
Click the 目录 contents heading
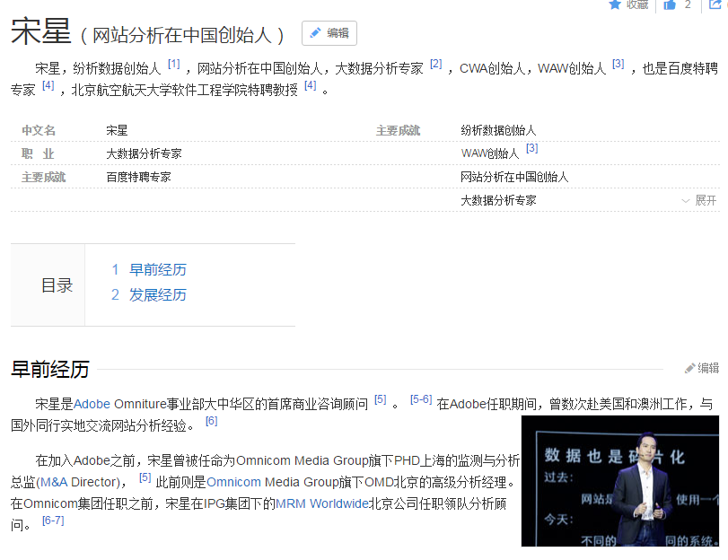click(x=57, y=285)
